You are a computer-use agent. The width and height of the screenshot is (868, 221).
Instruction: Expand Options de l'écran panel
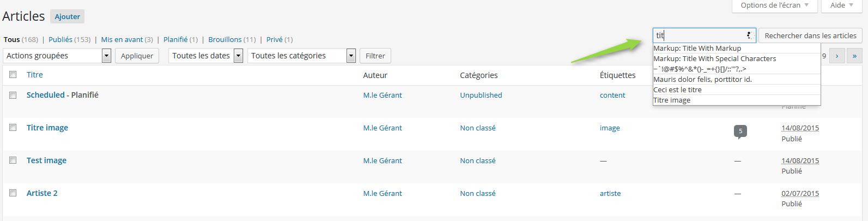pyautogui.click(x=774, y=5)
